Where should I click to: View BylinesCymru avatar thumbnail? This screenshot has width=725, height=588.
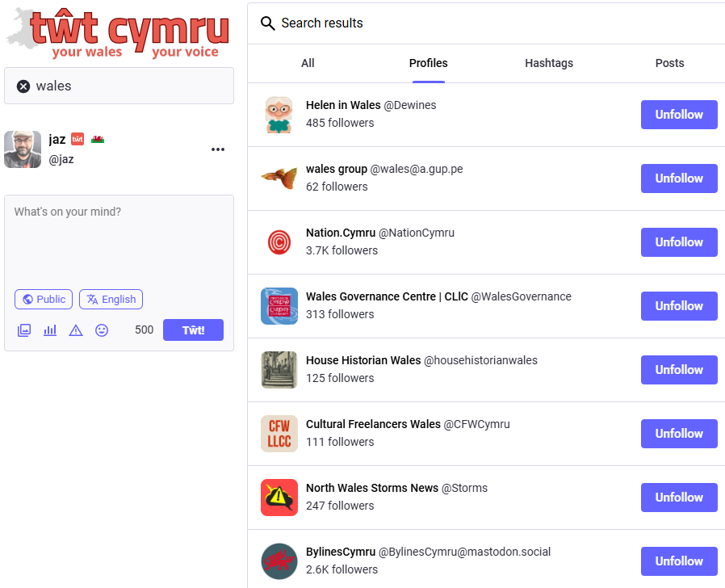(279, 561)
